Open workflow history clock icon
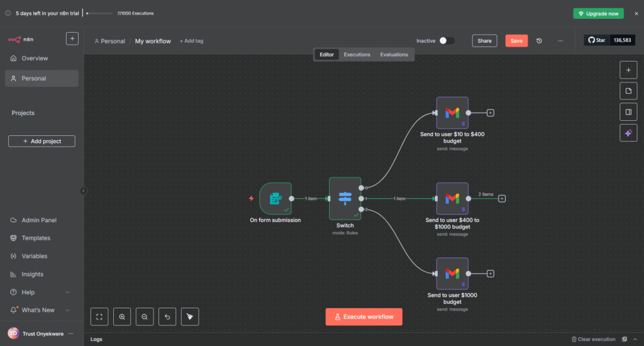This screenshot has width=644, height=346. point(539,41)
